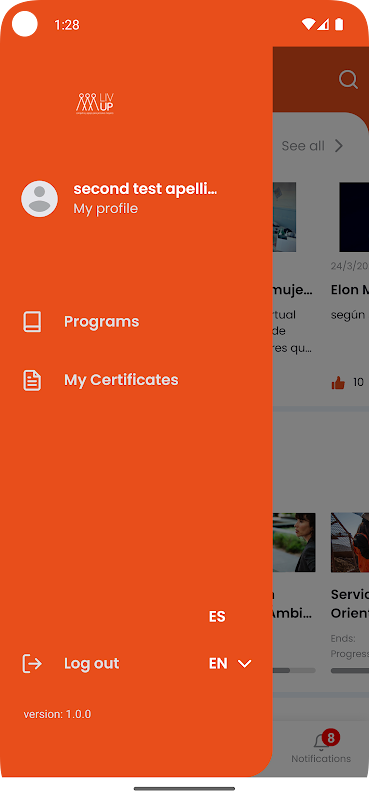This screenshot has height=800, width=369.
Task: Open search with the magnifier icon
Action: (x=348, y=80)
